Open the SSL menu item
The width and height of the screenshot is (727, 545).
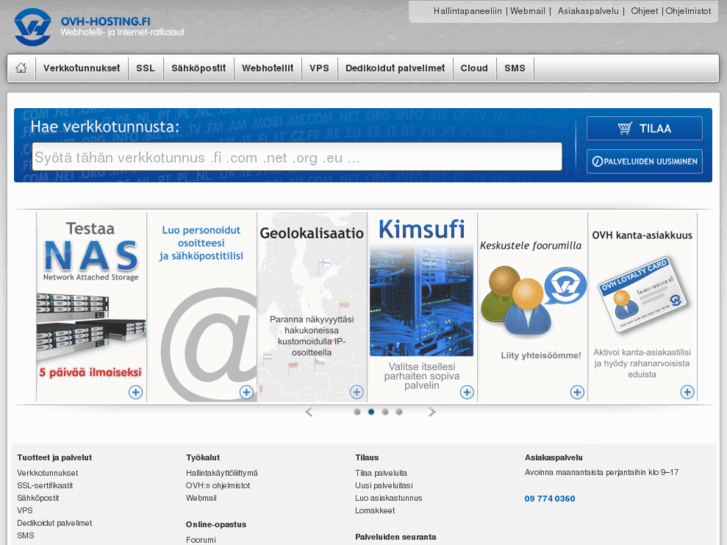pyautogui.click(x=146, y=68)
